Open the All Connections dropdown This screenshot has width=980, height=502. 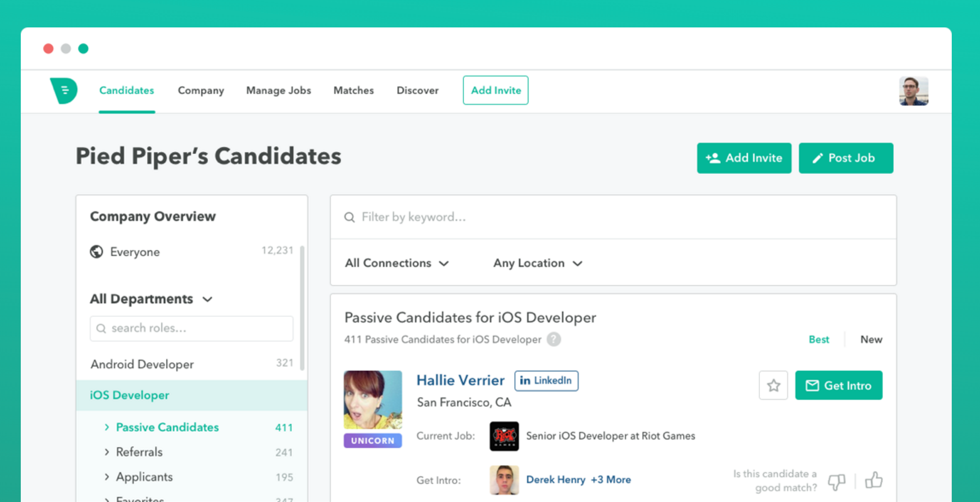coord(396,263)
